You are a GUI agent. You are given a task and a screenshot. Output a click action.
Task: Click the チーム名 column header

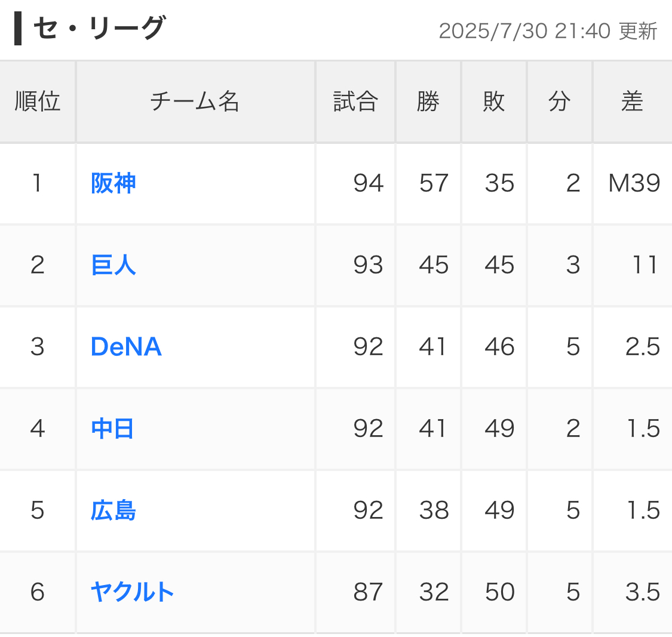point(195,101)
